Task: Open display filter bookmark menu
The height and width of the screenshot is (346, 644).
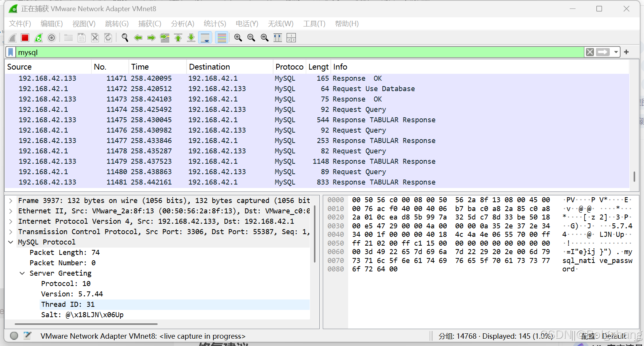Action: tap(11, 52)
